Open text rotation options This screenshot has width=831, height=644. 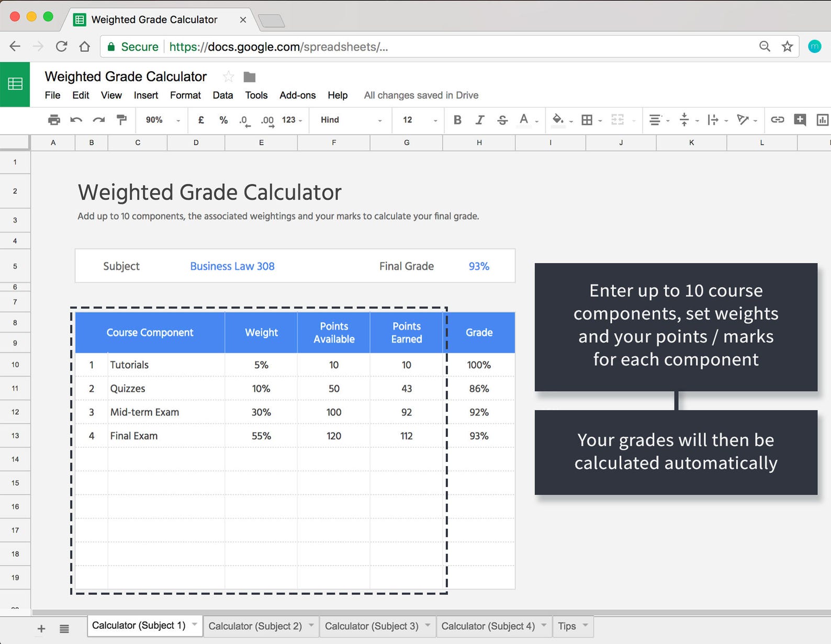pyautogui.click(x=747, y=120)
